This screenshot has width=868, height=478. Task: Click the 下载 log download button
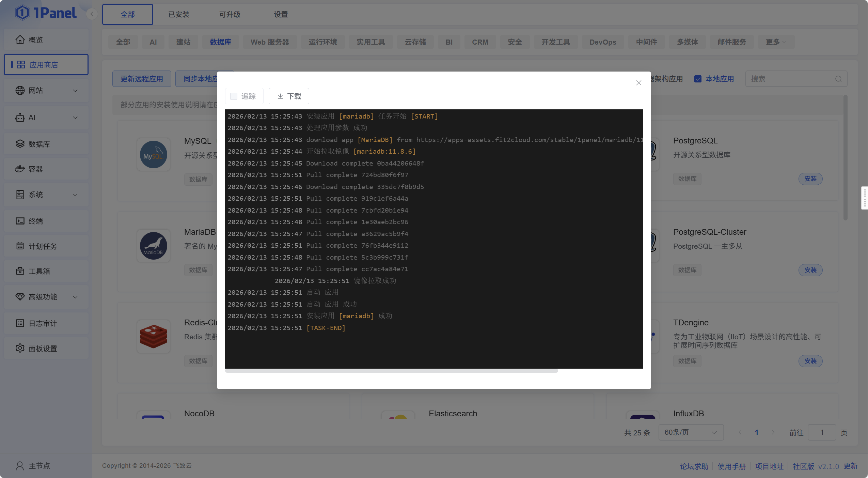click(x=289, y=96)
